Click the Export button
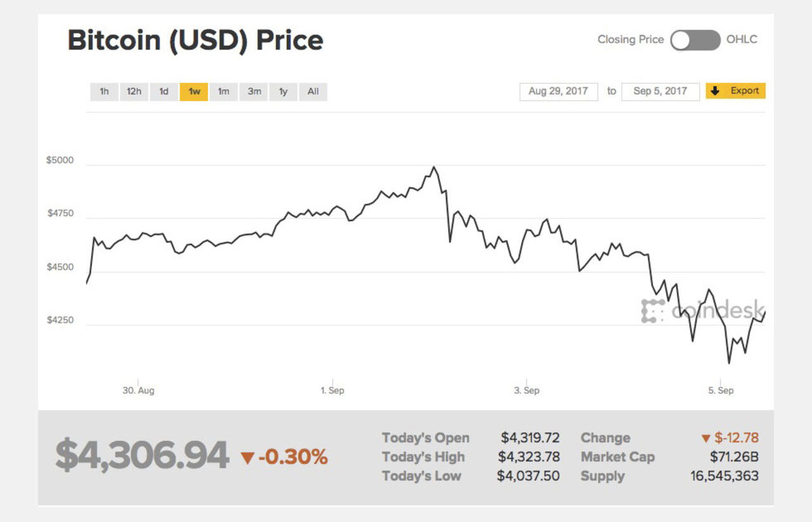Screen dimensions: 812x522 (736, 91)
